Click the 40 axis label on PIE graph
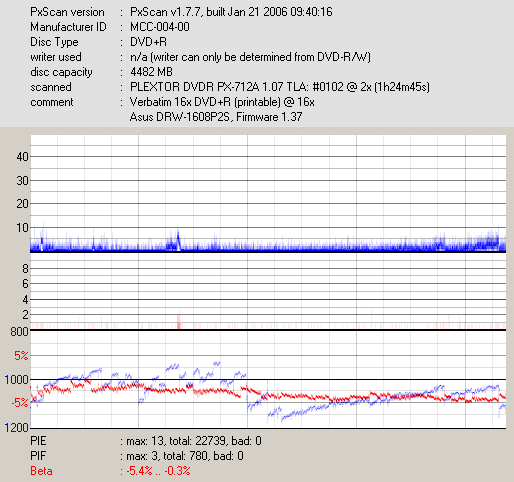 22,157
